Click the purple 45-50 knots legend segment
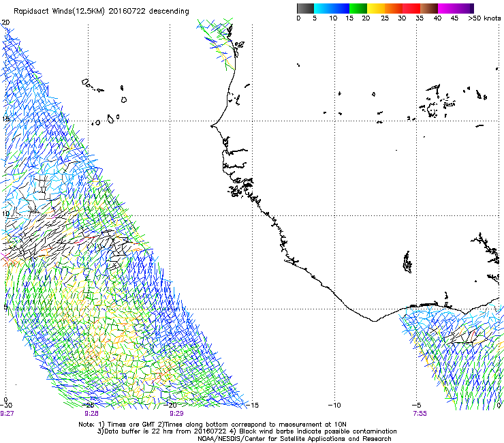 pyautogui.click(x=464, y=8)
